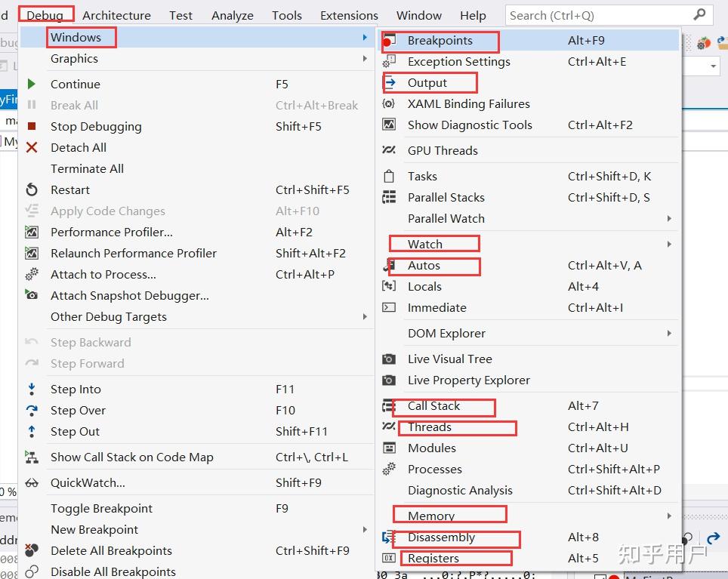
Task: Expand the Parallel Watch submenu arrow
Action: pos(669,218)
